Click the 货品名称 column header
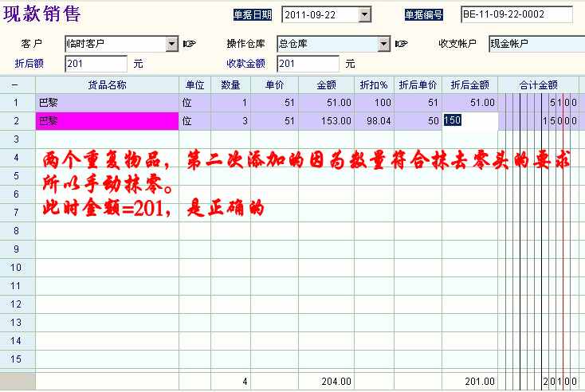The image size is (585, 392). pos(107,84)
